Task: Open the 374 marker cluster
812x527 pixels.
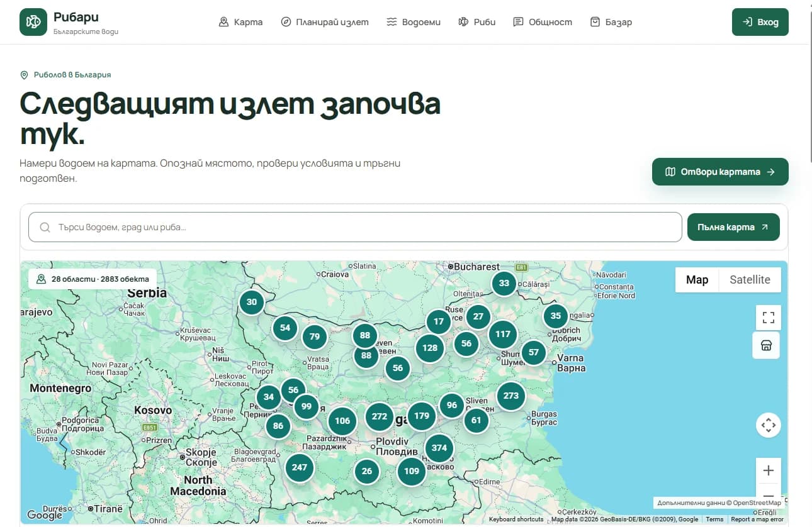Action: (439, 448)
